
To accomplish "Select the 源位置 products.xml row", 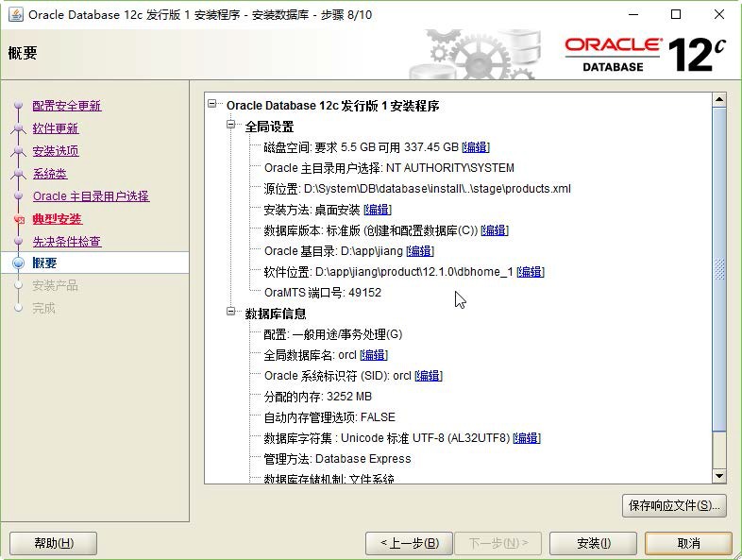I will click(x=417, y=189).
